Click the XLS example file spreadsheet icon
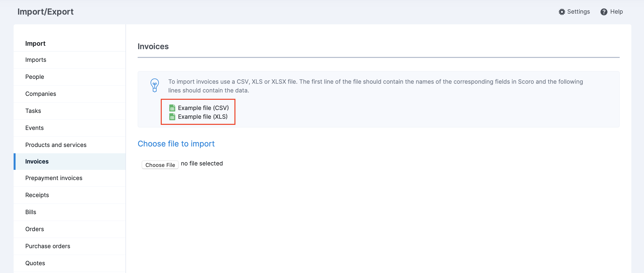Viewport: 644px width, 273px height. 172,117
